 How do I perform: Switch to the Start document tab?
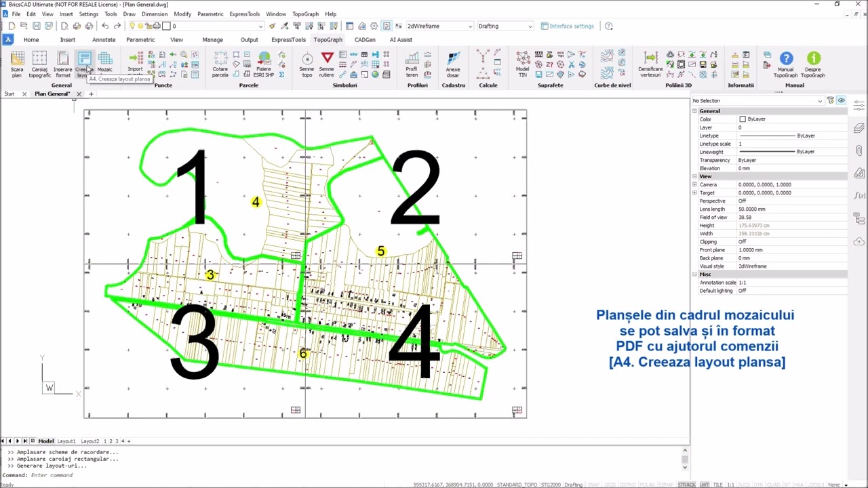click(9, 94)
